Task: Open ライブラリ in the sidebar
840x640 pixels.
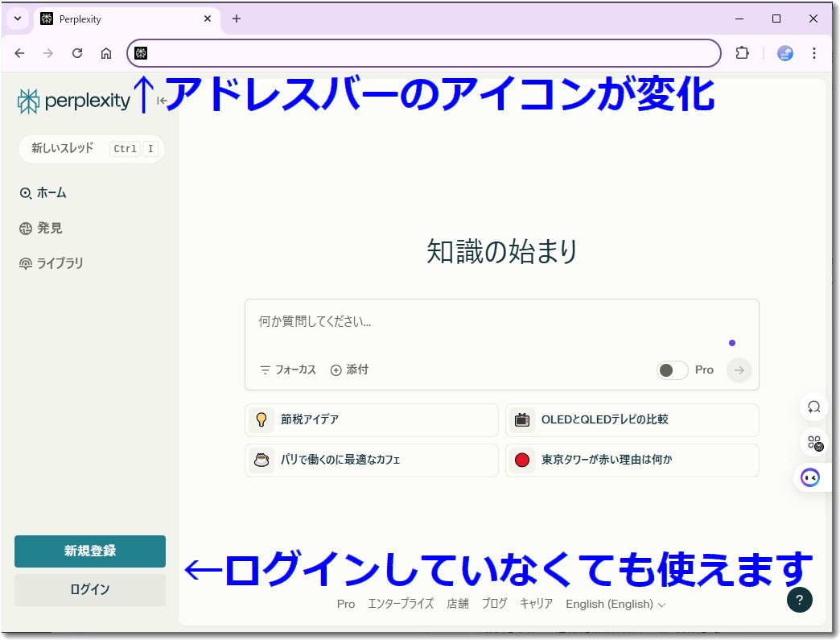Action: pos(51,263)
